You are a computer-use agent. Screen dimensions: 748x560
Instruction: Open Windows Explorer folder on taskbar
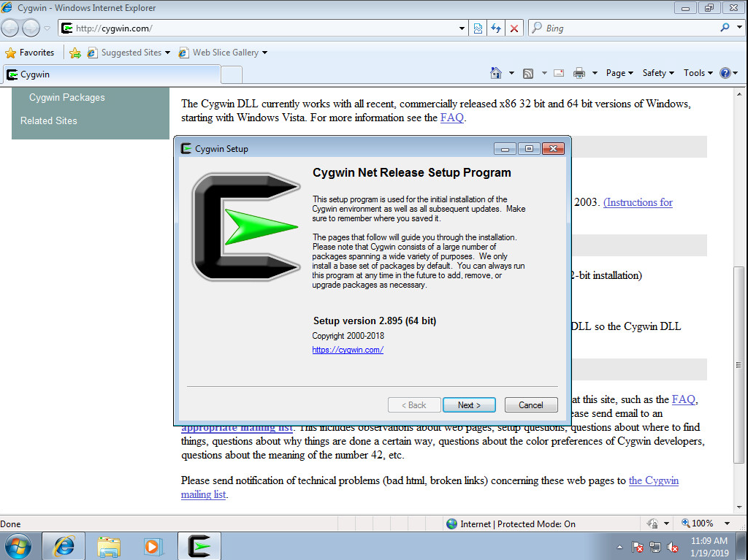109,546
